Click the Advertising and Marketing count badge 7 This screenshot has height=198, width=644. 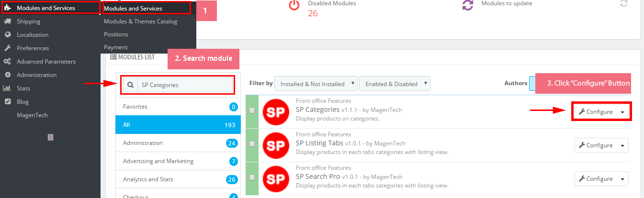(234, 161)
